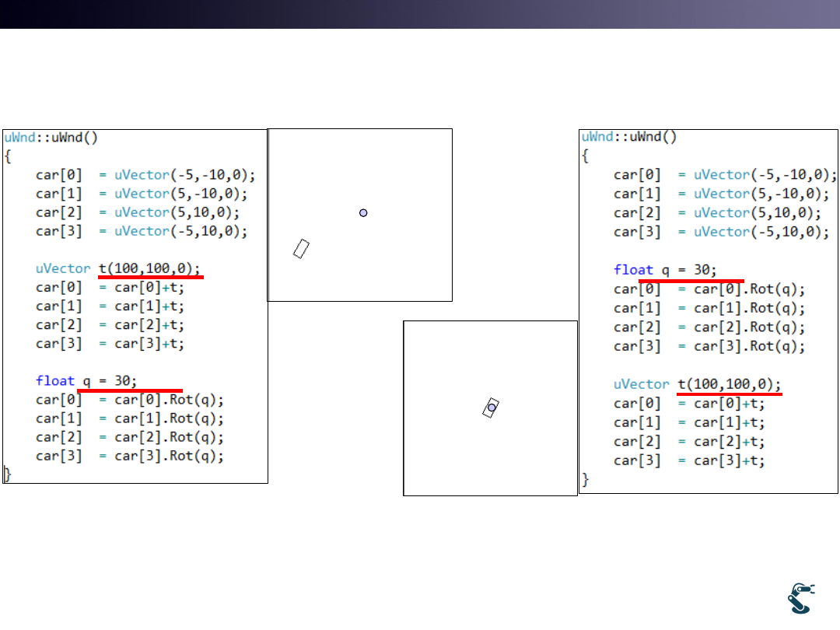Select car[1]+t line in right code

[689, 422]
